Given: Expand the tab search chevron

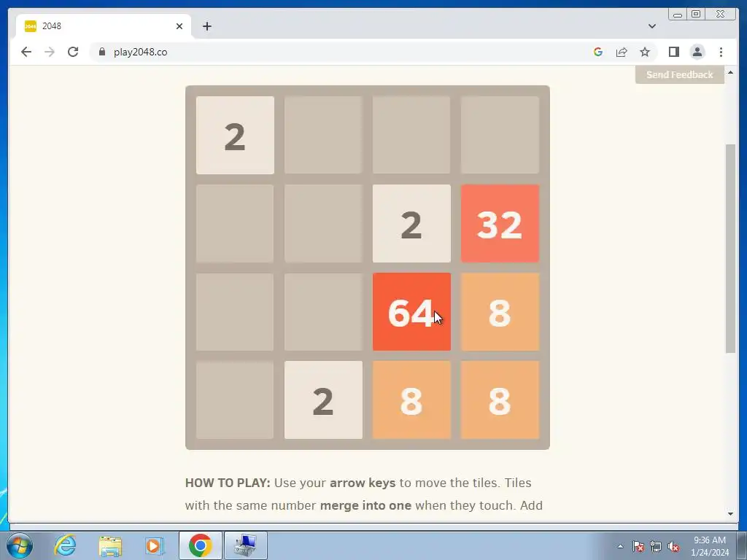Looking at the screenshot, I should [652, 26].
